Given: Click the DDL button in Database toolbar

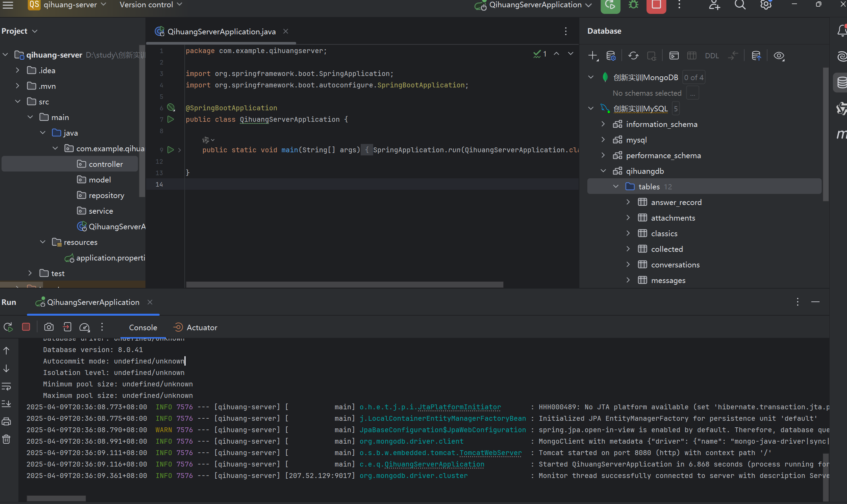Looking at the screenshot, I should (x=712, y=56).
